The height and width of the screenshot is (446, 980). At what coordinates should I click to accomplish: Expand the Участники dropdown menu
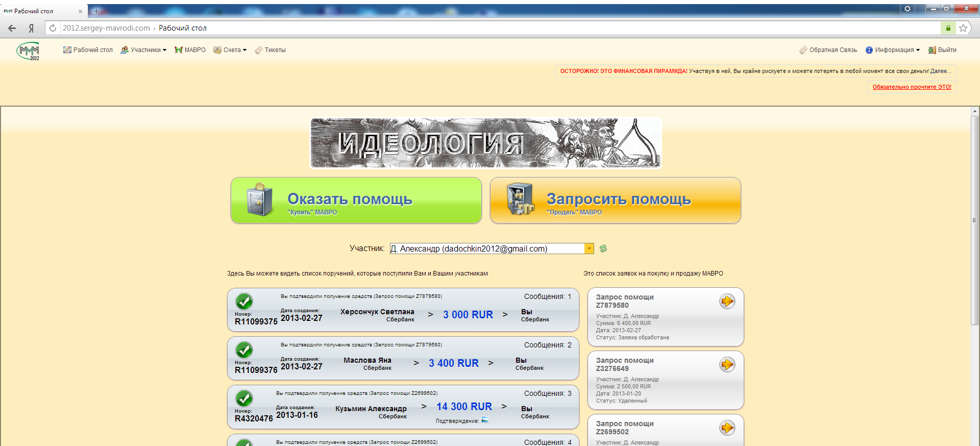coord(143,50)
